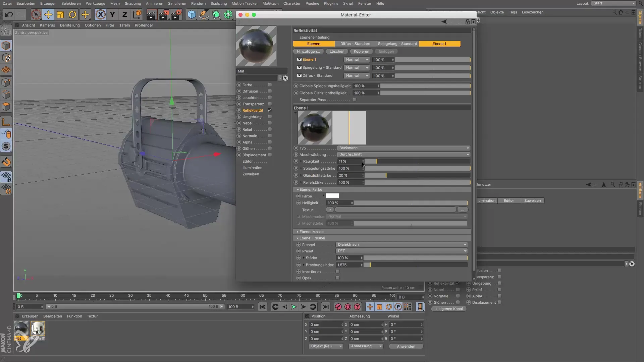
Task: Click the Undo arrow icon
Action: tap(9, 14)
